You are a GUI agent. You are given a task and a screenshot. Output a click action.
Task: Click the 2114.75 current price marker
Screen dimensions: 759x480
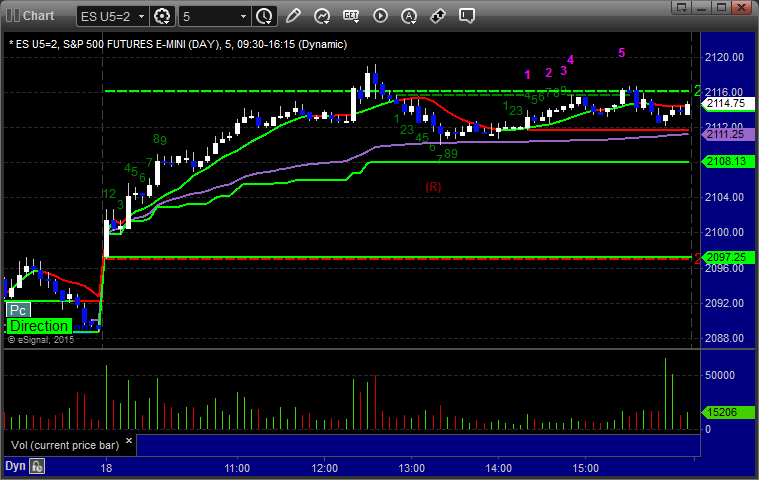[x=728, y=104]
